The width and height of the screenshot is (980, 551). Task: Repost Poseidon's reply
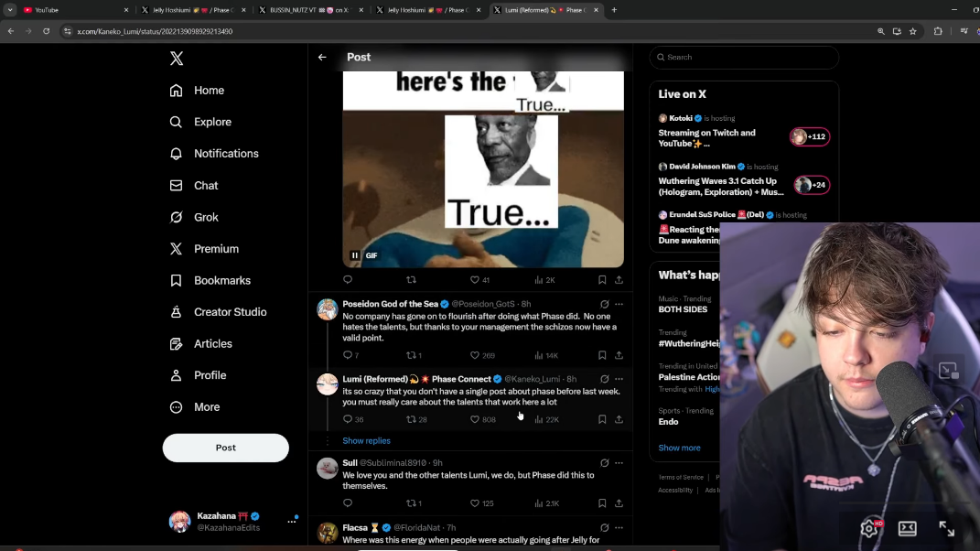[415, 355]
